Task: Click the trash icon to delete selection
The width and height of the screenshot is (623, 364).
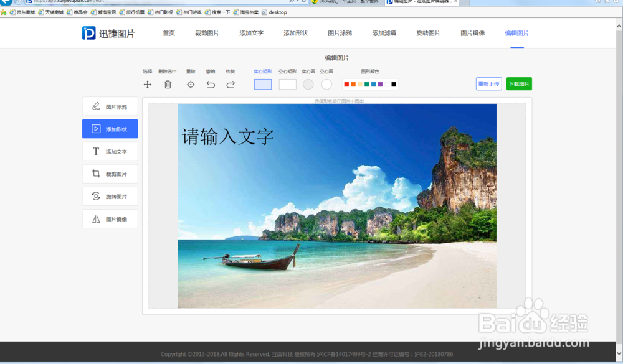Action: pos(168,85)
